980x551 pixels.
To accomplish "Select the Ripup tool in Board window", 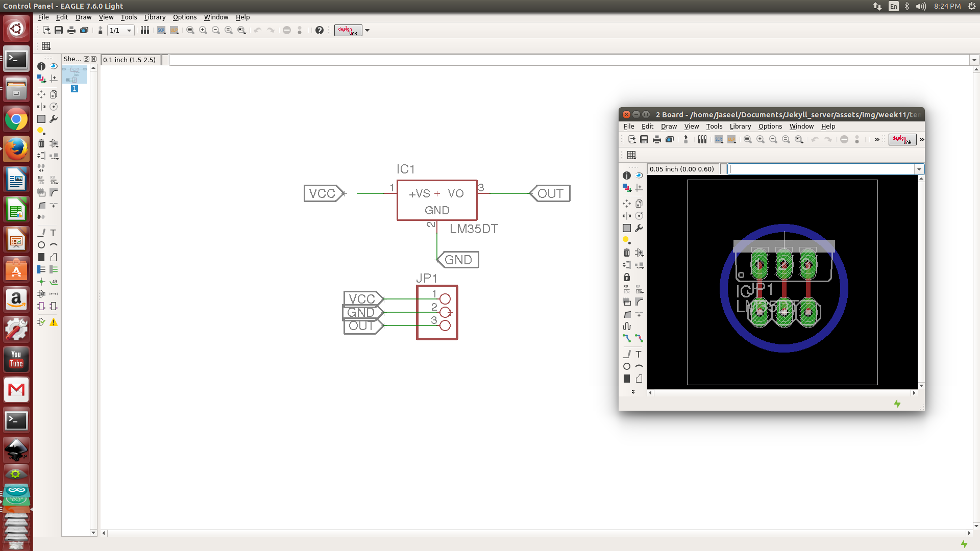I will (x=639, y=338).
